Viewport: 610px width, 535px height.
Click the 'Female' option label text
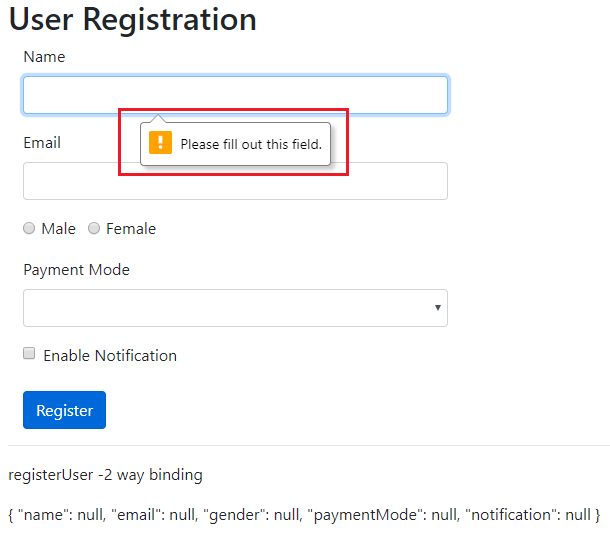(131, 229)
